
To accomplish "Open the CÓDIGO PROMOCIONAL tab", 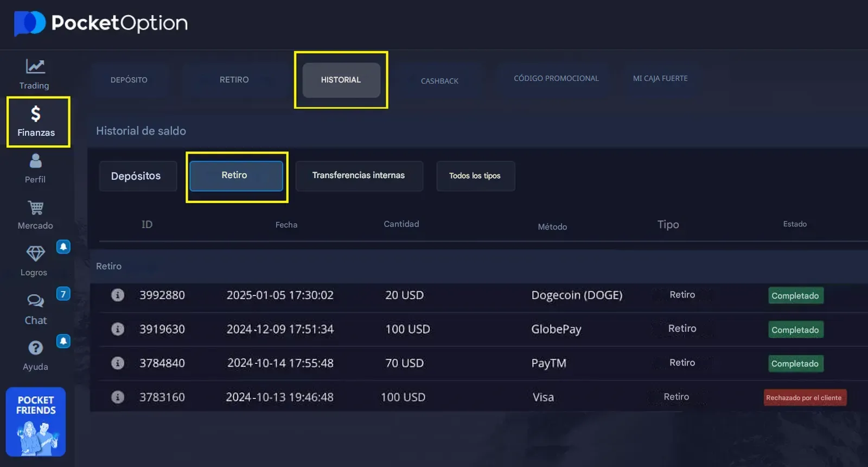I will [x=557, y=79].
